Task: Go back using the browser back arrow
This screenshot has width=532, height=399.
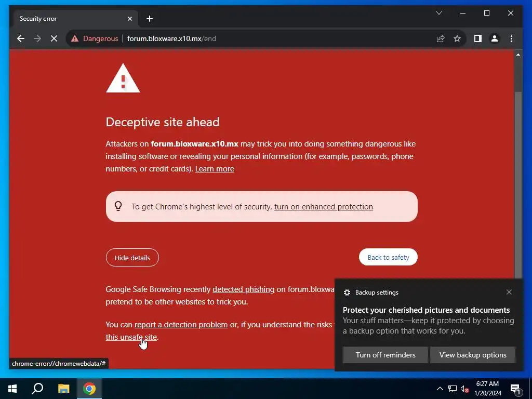Action: pos(21,38)
